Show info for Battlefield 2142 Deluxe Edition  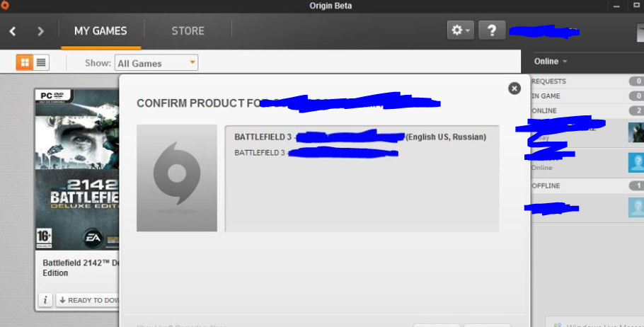tap(45, 300)
